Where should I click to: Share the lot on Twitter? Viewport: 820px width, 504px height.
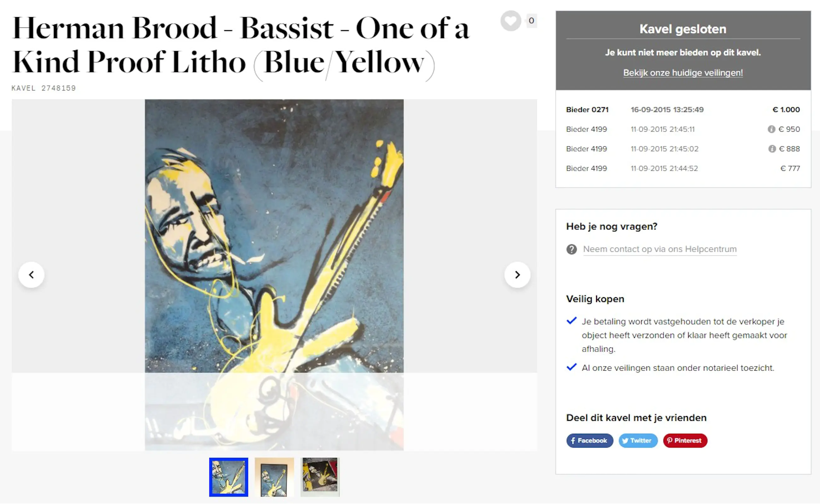point(638,441)
